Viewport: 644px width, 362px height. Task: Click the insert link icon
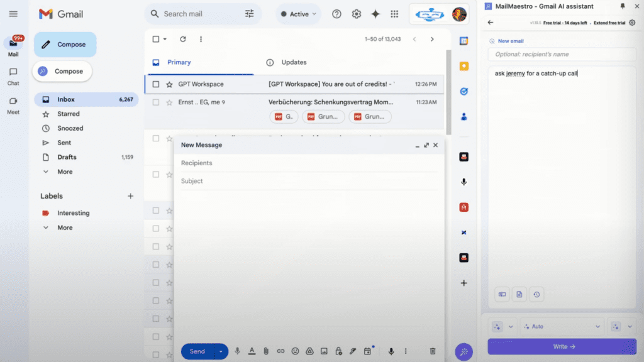[x=280, y=351]
